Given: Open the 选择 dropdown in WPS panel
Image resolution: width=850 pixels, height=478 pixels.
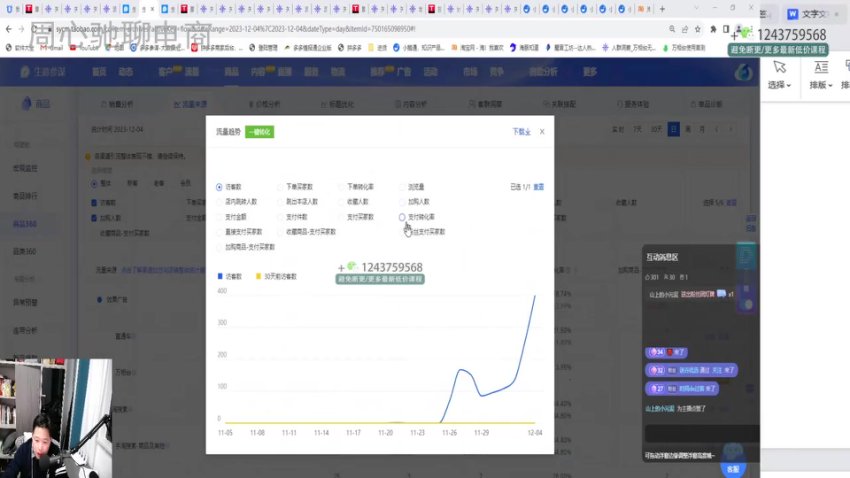Looking at the screenshot, I should (x=779, y=86).
